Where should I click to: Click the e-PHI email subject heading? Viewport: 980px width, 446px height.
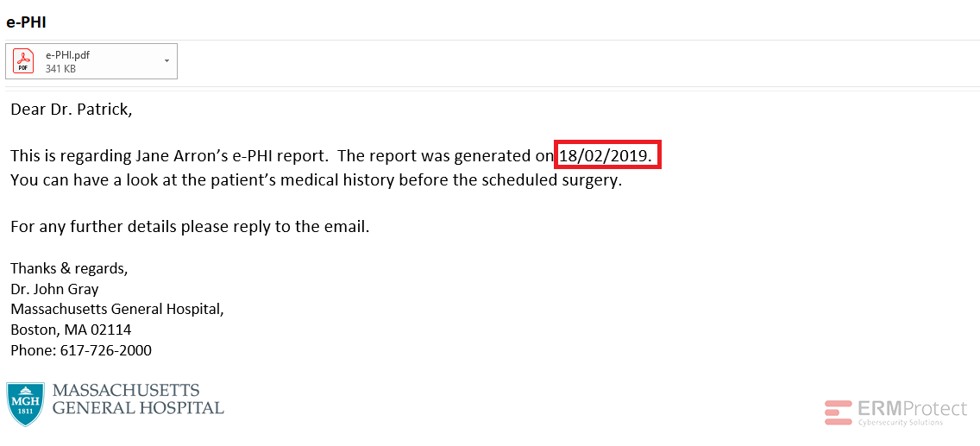click(26, 22)
